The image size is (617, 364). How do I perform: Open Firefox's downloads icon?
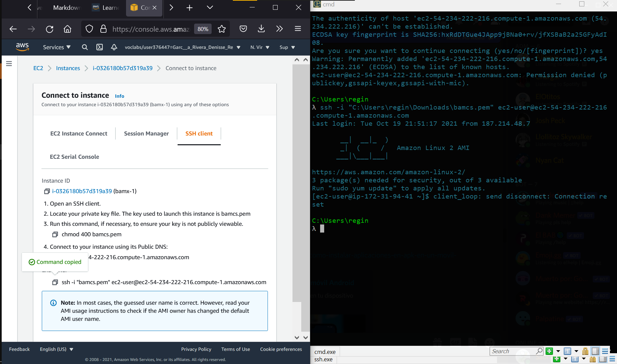coord(261,29)
